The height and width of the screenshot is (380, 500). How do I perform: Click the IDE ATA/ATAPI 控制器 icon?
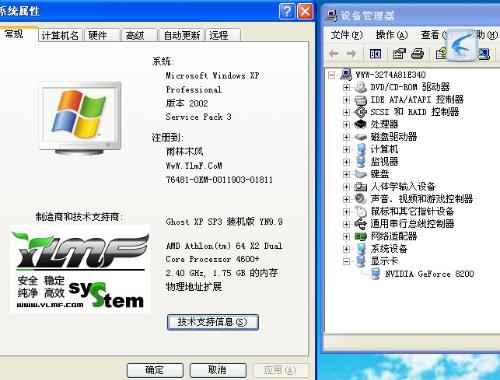pos(360,99)
